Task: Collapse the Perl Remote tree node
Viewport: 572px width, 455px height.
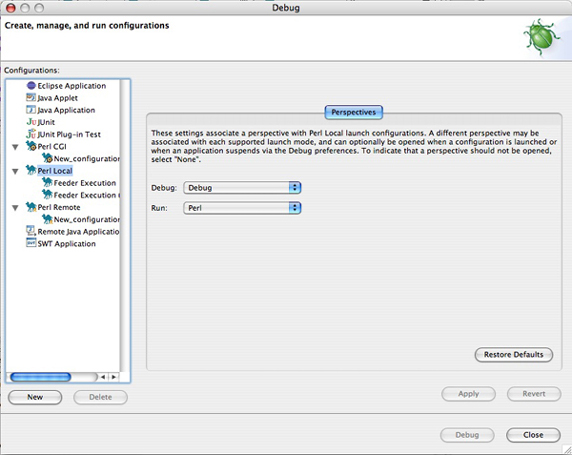Action: coord(15,208)
